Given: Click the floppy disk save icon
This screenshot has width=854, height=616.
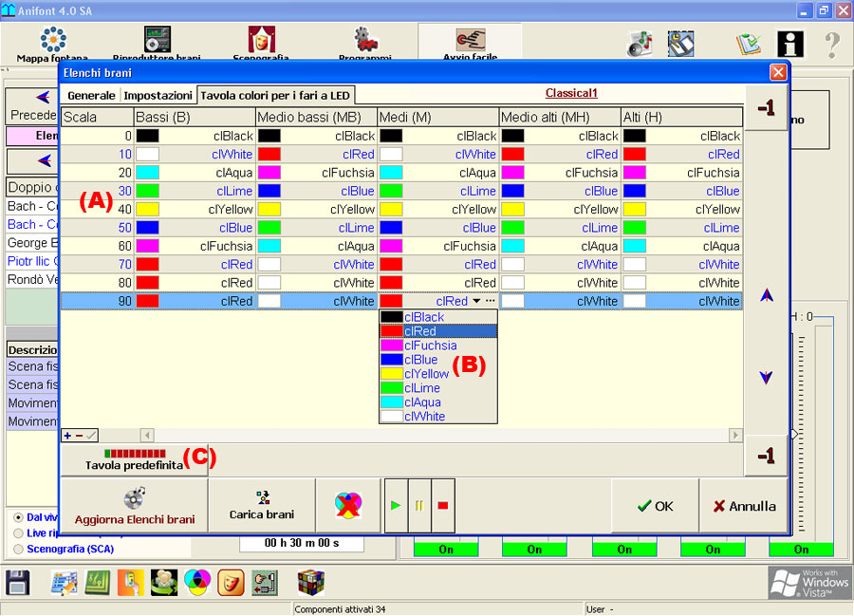Looking at the screenshot, I should 17,583.
